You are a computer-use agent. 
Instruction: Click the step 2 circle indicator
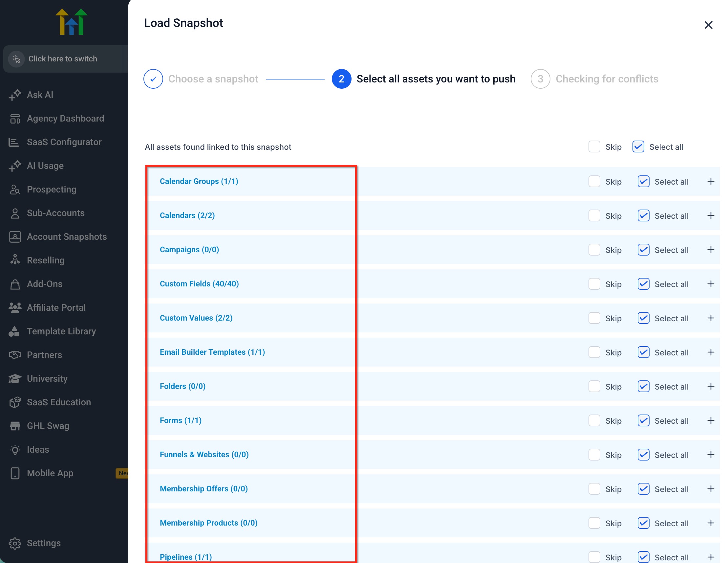(341, 79)
